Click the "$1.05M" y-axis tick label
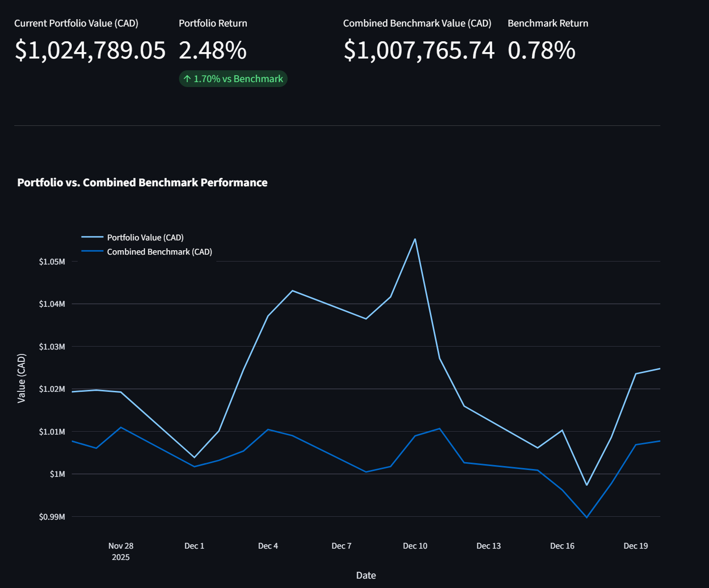709x588 pixels. click(52, 262)
